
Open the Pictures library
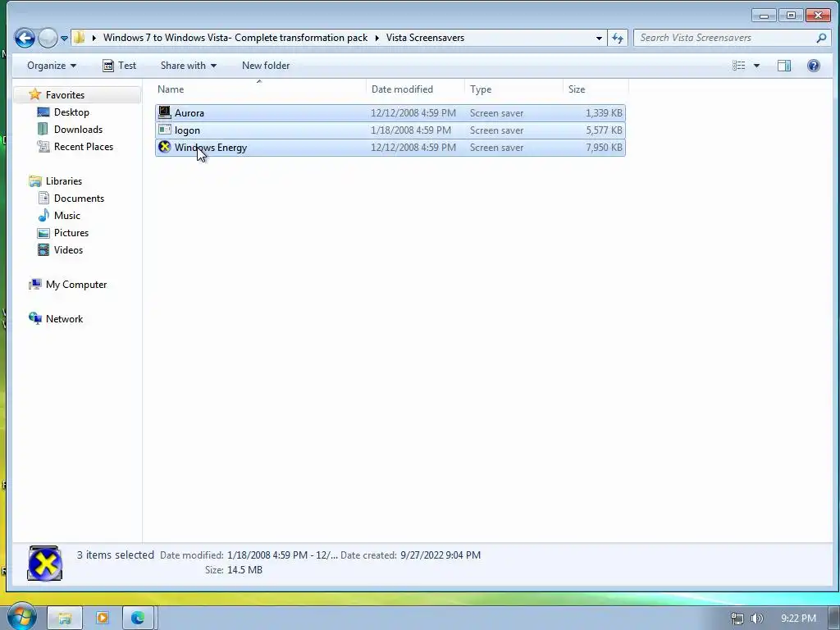(71, 232)
